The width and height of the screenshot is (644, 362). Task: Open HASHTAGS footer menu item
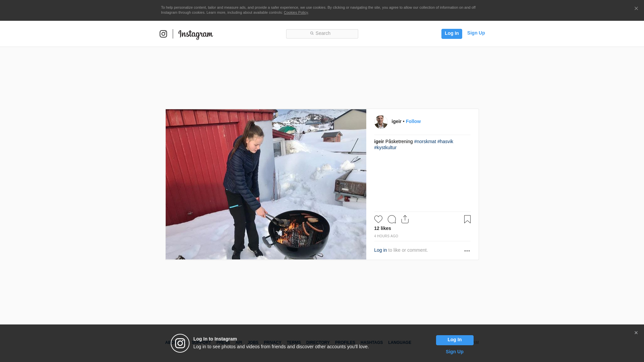(x=372, y=343)
